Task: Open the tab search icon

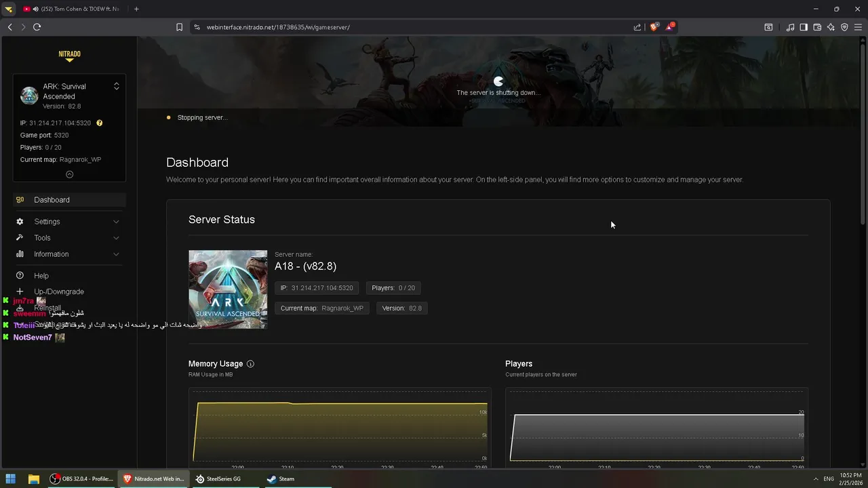Action: pyautogui.click(x=768, y=27)
